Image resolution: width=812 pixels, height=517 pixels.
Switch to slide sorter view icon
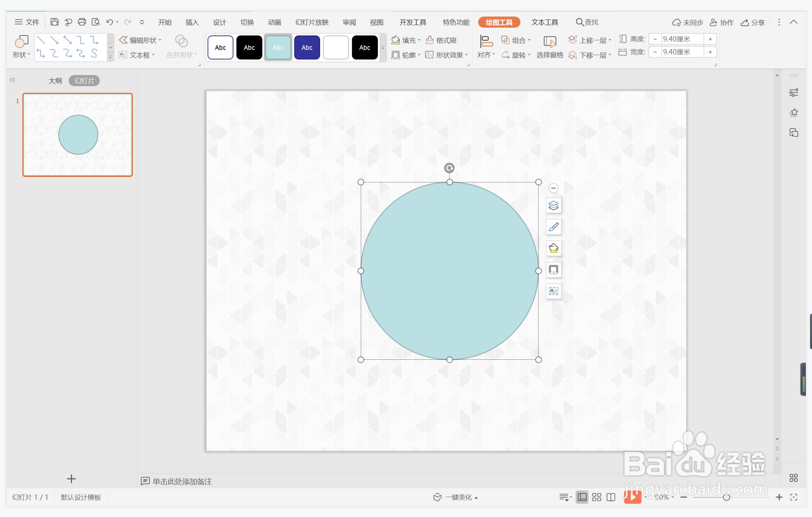point(597,497)
